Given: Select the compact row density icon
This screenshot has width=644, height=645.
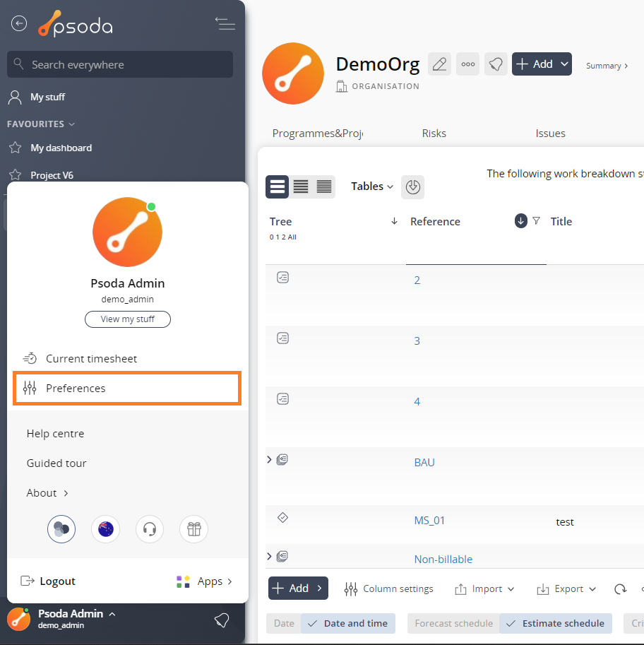Looking at the screenshot, I should point(324,187).
